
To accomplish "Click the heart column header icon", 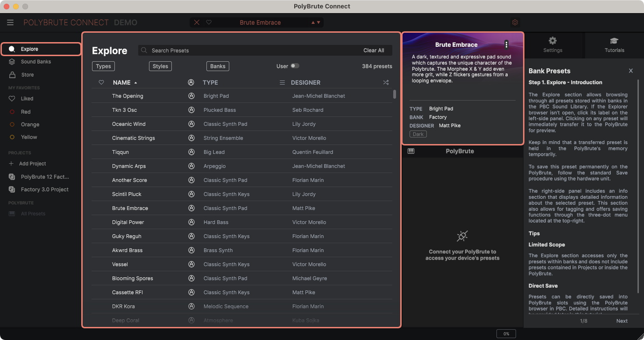I will tap(101, 82).
